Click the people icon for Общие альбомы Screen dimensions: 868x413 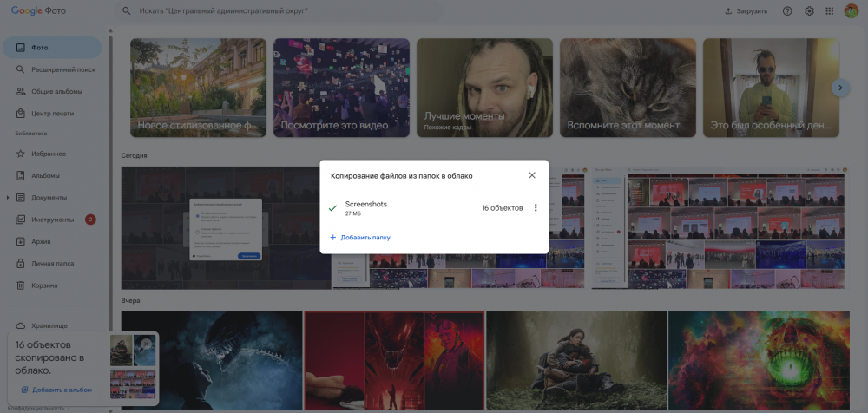point(21,91)
